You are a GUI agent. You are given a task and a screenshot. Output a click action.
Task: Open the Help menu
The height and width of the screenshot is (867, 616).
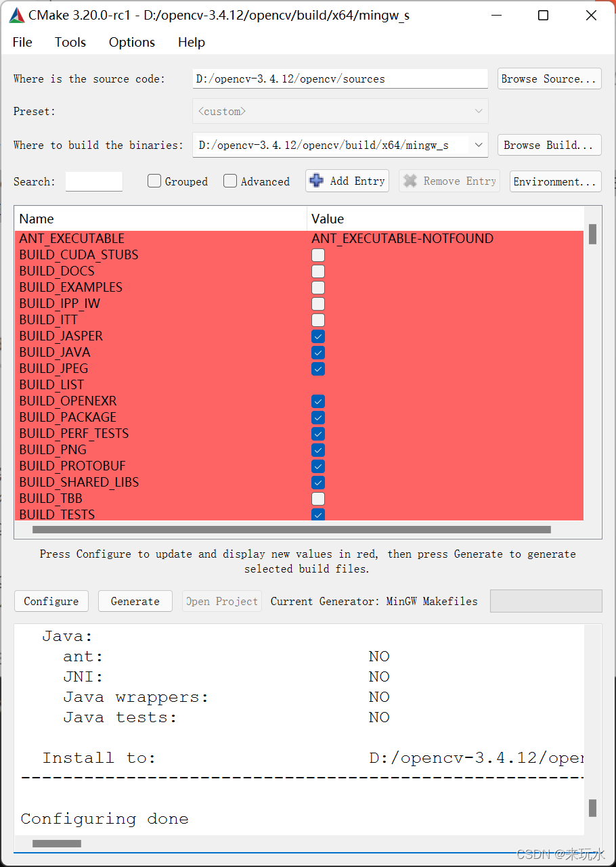point(192,42)
